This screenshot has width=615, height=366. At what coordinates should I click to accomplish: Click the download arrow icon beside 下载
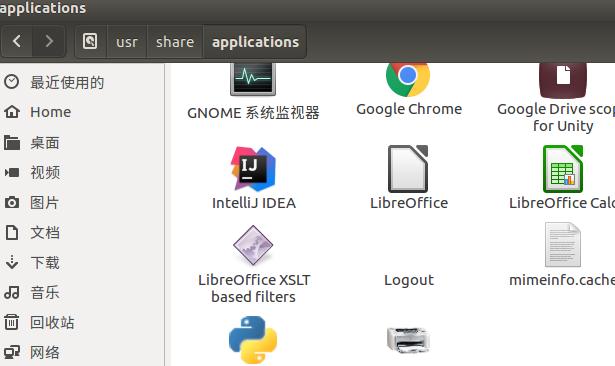[x=12, y=262]
